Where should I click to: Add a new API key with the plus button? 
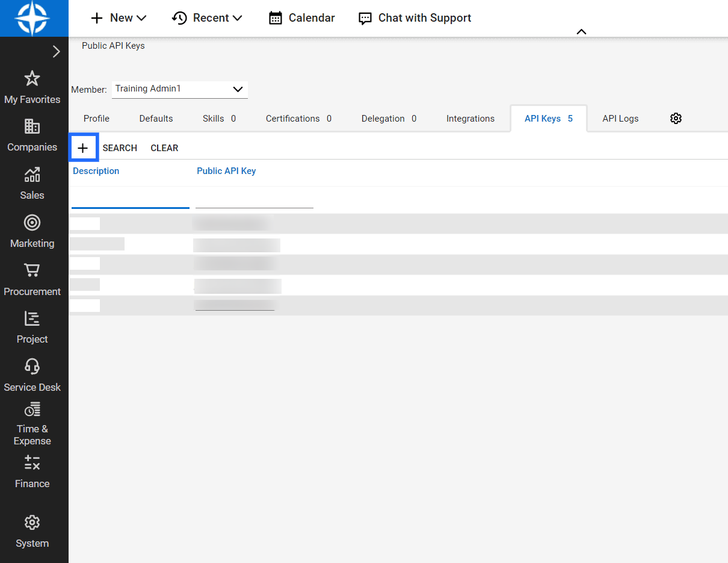point(84,147)
